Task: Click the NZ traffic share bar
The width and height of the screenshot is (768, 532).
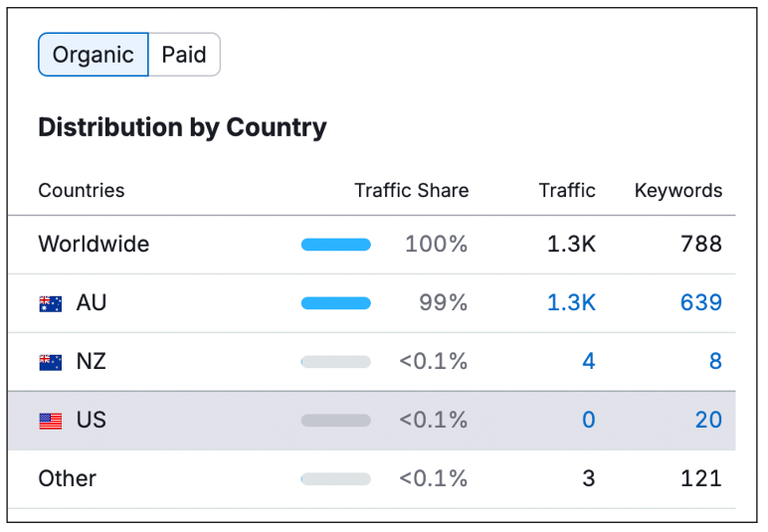Action: click(336, 362)
